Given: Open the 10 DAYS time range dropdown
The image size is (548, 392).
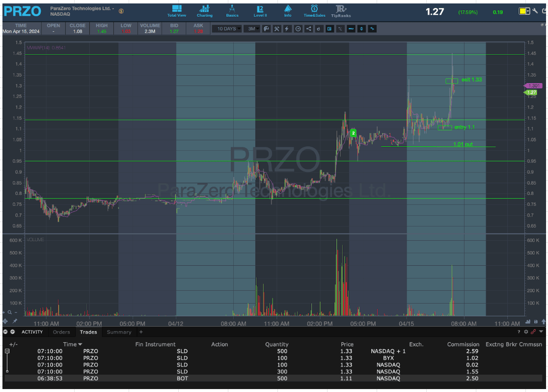Looking at the screenshot, I should coord(227,28).
